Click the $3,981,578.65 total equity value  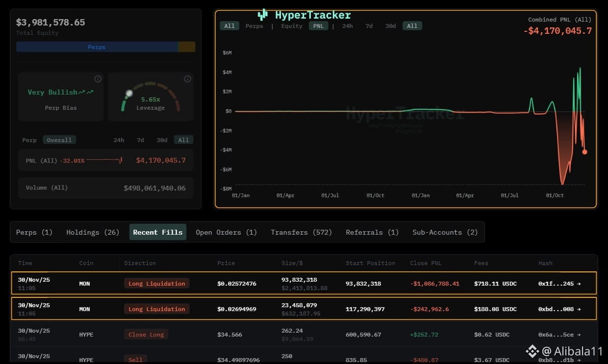51,23
